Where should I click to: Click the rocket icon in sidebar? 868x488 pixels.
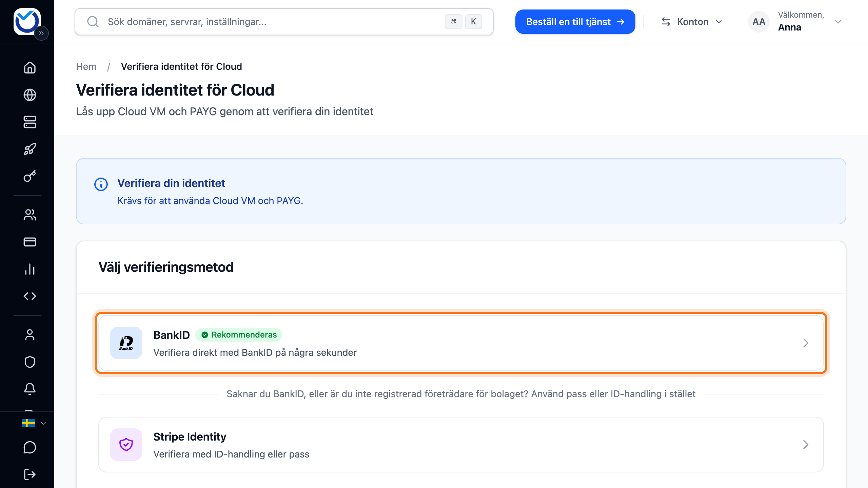[30, 149]
